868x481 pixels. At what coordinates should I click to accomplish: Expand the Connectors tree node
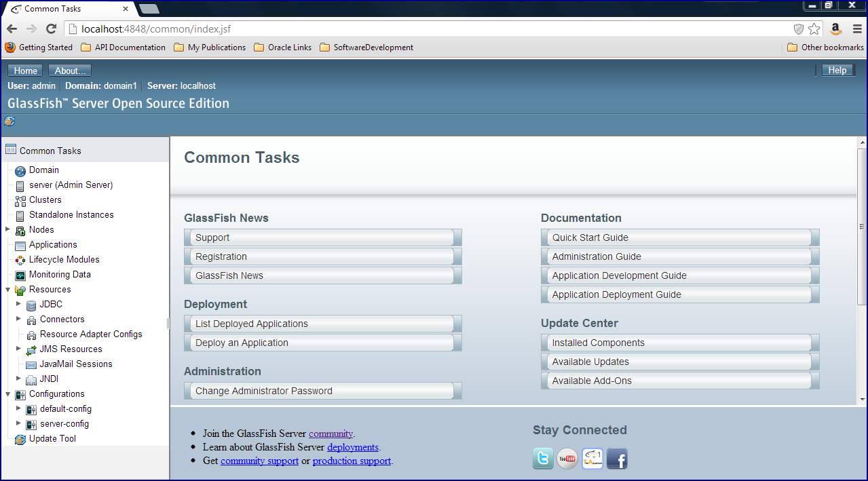click(x=18, y=319)
